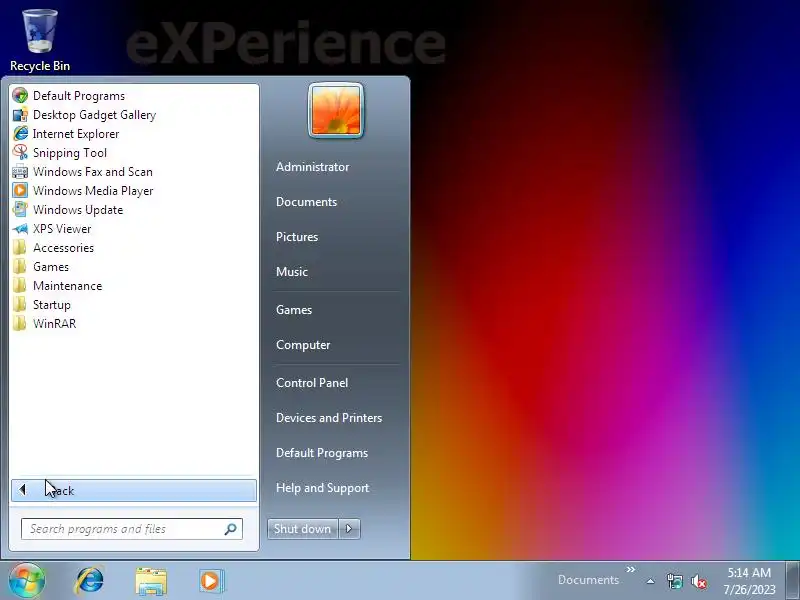Image resolution: width=800 pixels, height=600 pixels.
Task: Open Windows Explorer from the taskbar
Action: click(x=151, y=581)
